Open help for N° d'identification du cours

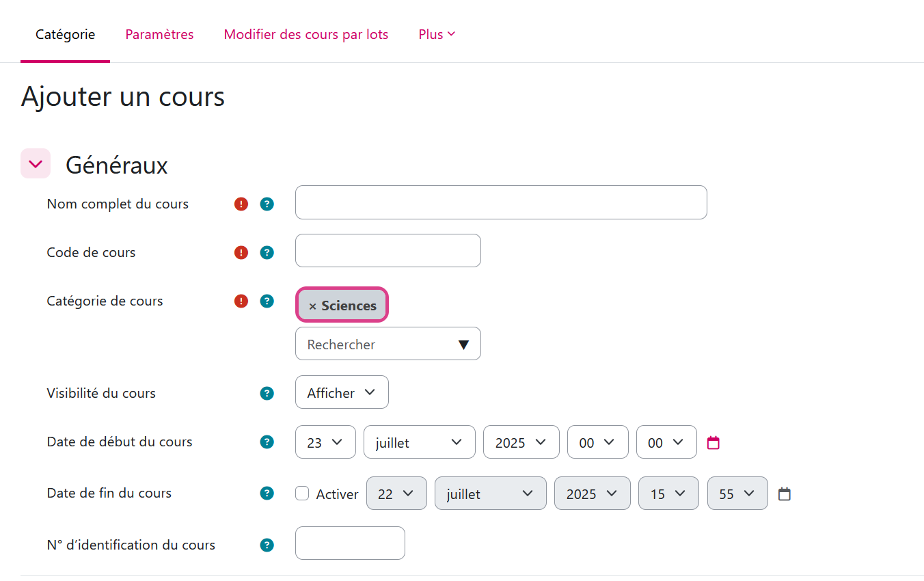click(x=267, y=545)
